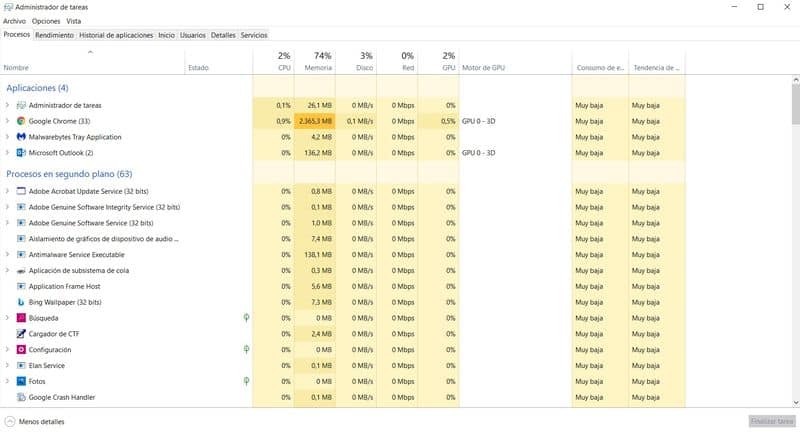800x435 pixels.
Task: Expand the Aplicación de subsistema de cola row
Action: pos(7,271)
